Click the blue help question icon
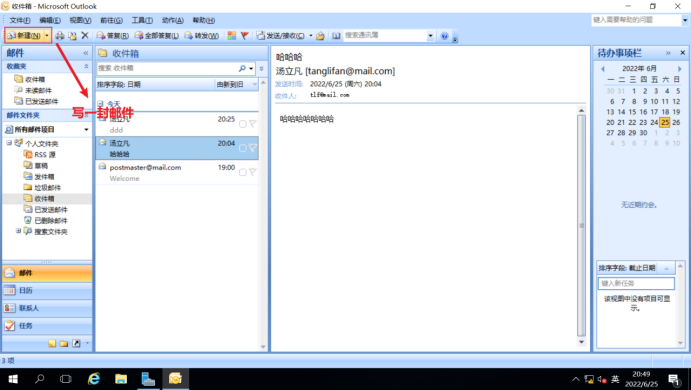This screenshot has width=691, height=390. pyautogui.click(x=444, y=36)
